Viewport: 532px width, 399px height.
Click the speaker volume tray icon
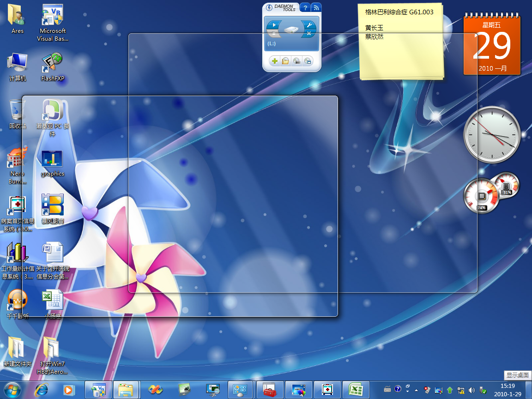coord(472,390)
